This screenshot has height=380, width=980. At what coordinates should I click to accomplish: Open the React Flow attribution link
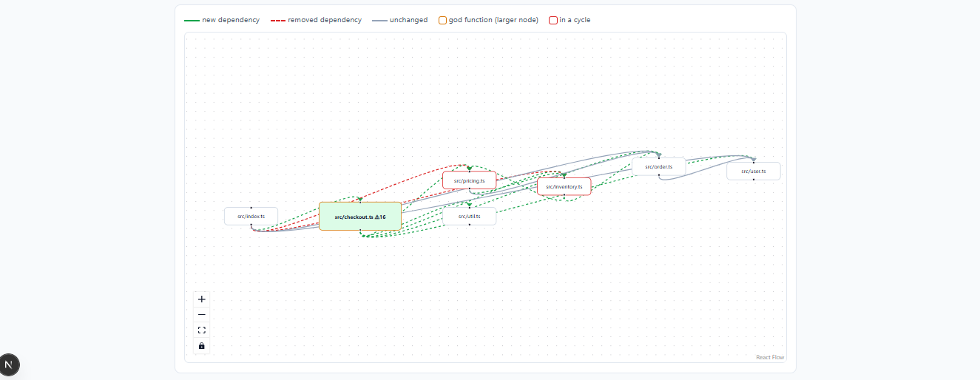coord(770,358)
